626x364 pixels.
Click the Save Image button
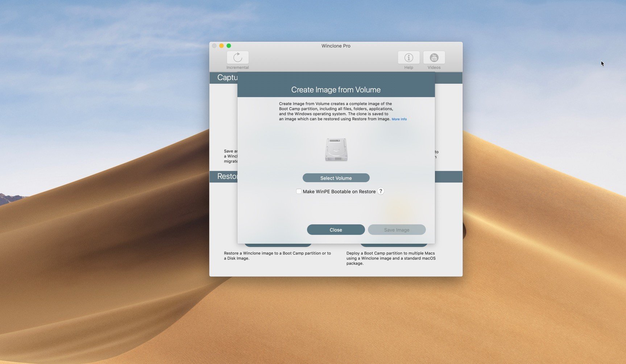(x=397, y=230)
